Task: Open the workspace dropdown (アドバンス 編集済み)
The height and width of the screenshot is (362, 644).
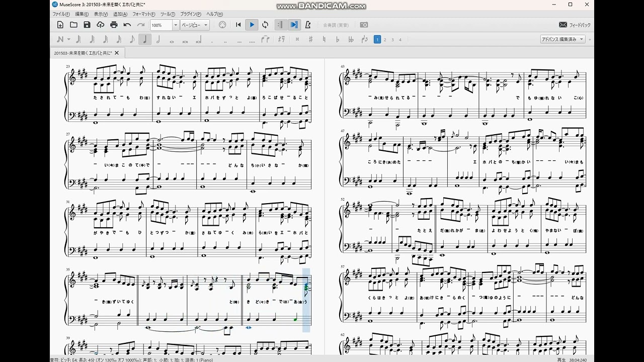Action: (x=562, y=39)
